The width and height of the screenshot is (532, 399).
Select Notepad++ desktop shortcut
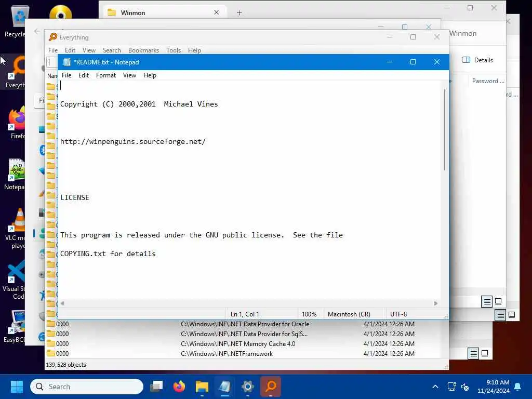15,174
